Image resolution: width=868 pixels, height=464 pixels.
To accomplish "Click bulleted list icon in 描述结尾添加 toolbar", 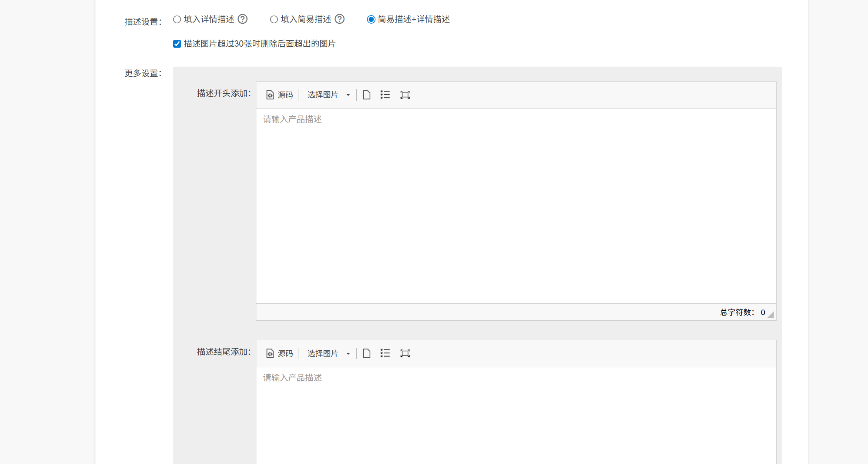I will 385,353.
